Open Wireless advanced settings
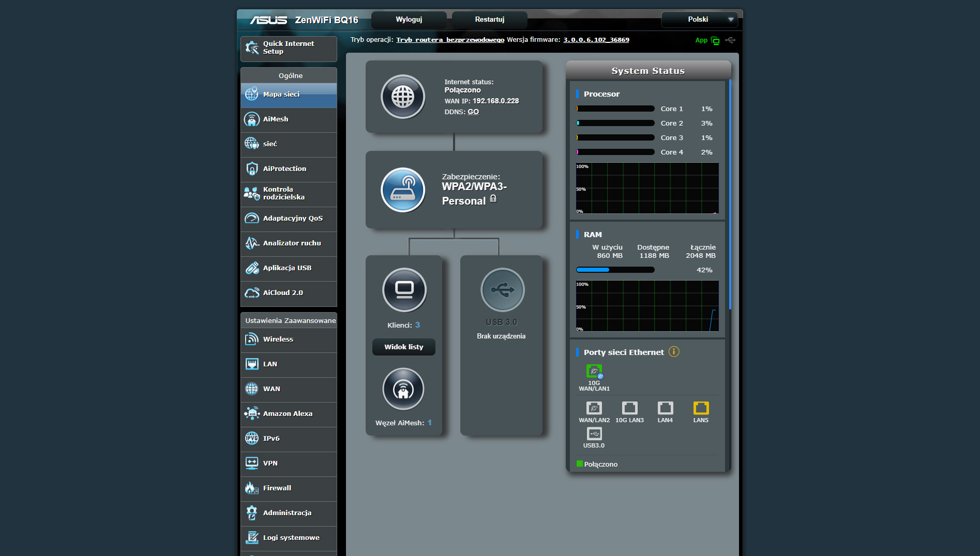The image size is (980, 556). pyautogui.click(x=289, y=339)
